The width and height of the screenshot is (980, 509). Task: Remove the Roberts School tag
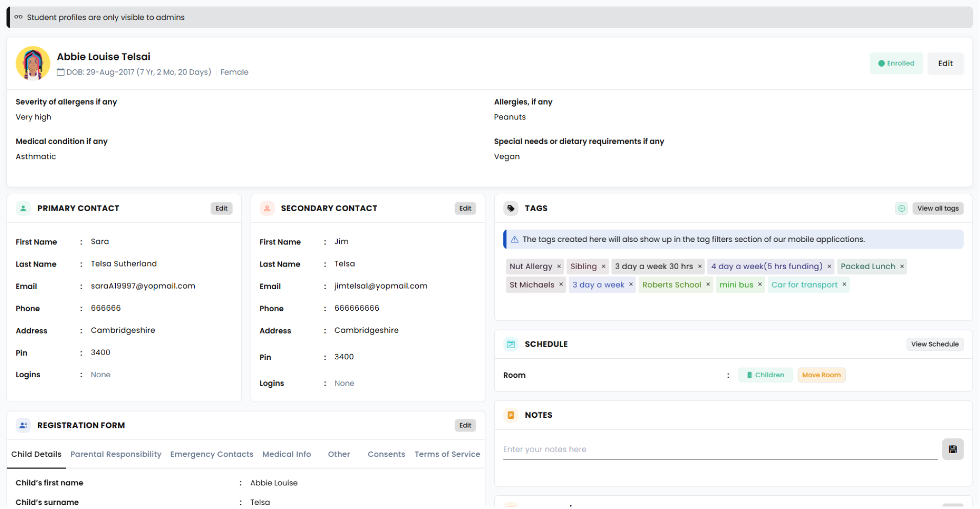pyautogui.click(x=708, y=284)
